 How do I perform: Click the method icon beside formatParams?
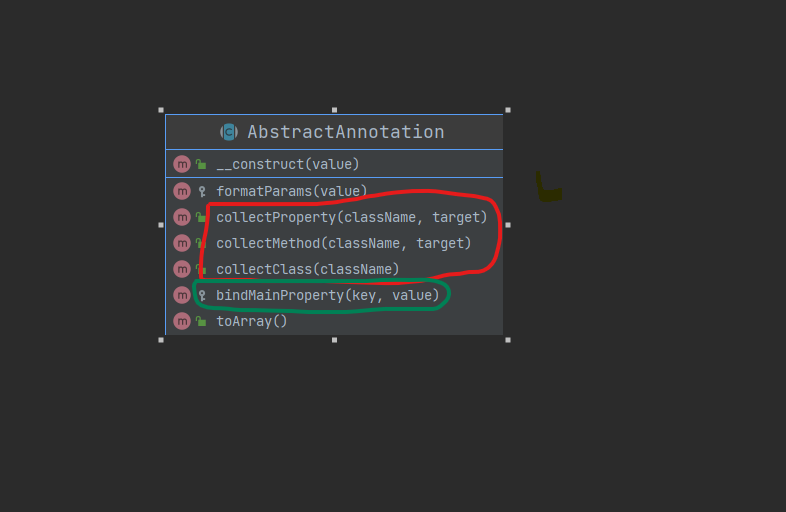point(181,191)
